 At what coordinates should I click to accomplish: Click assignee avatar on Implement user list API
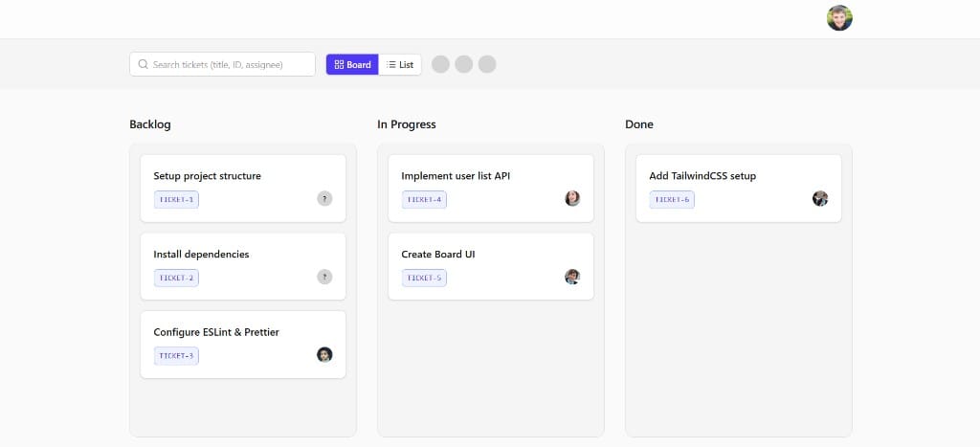coord(572,199)
